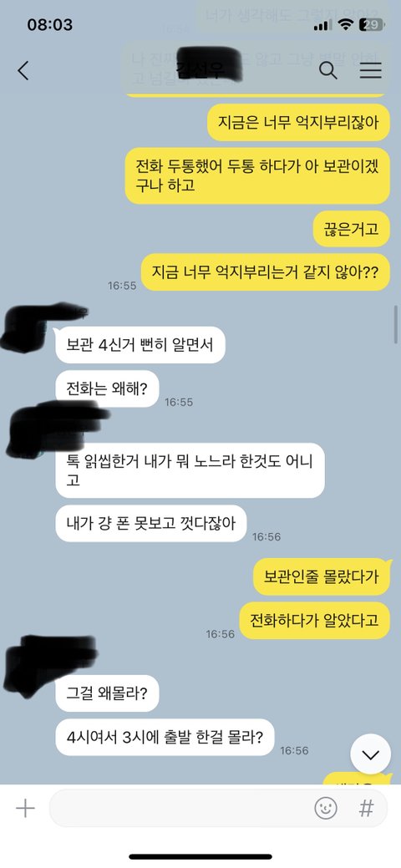Tap the plus attachment icon

tap(25, 809)
